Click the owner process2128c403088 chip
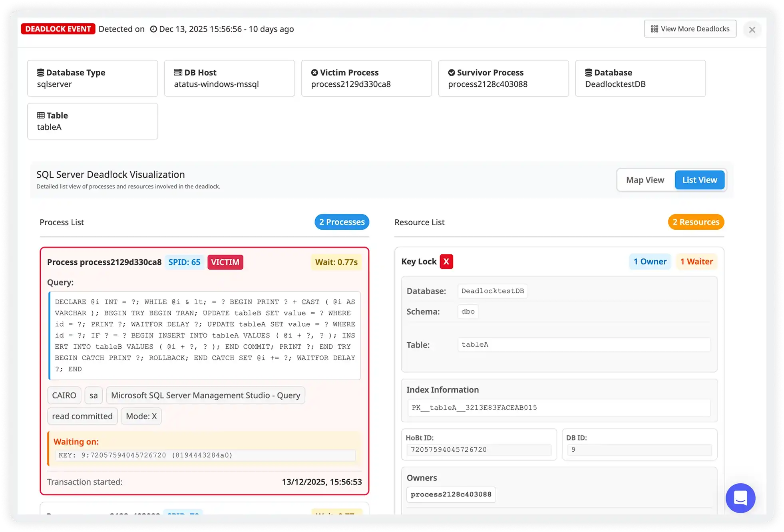This screenshot has height=532, width=784. click(451, 494)
